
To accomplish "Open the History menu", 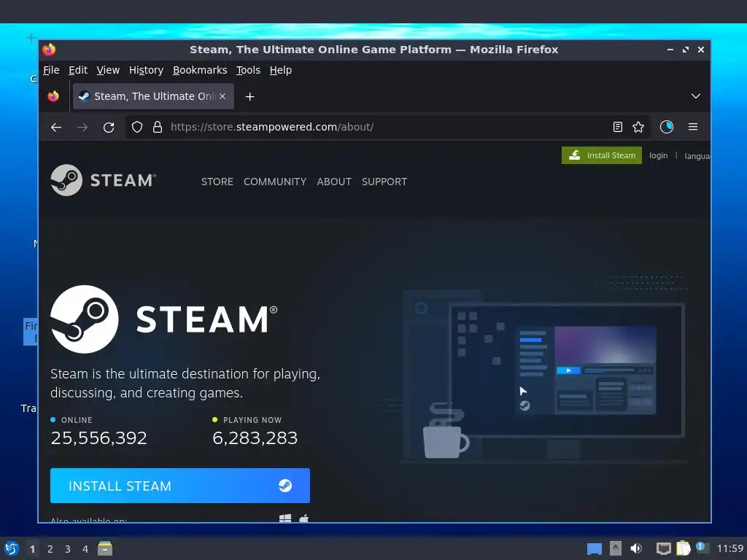I will pos(146,70).
